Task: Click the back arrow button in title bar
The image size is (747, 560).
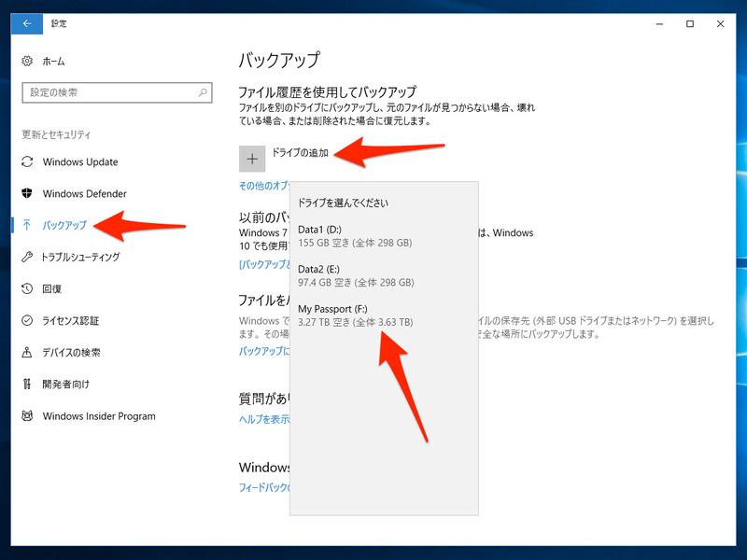Action: click(x=27, y=24)
